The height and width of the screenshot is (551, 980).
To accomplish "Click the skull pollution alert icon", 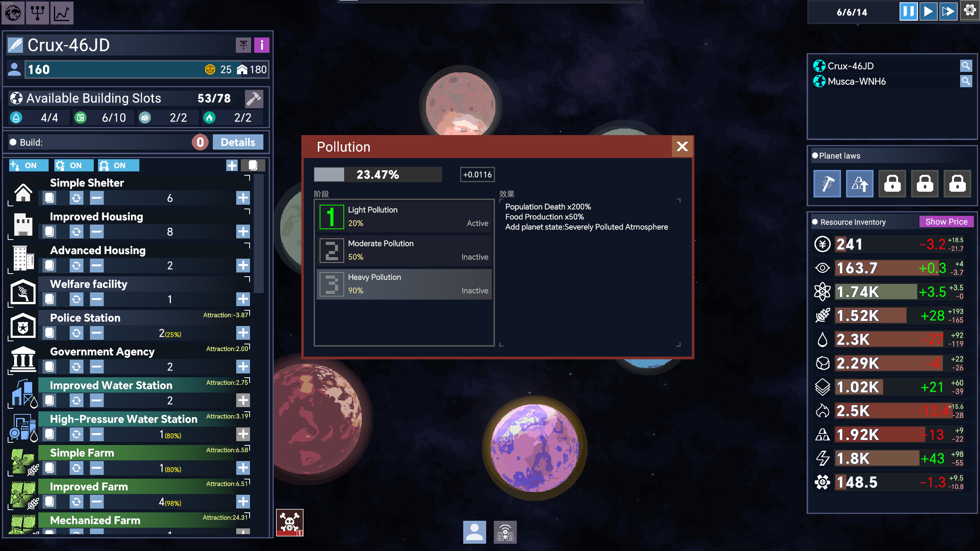I will (290, 522).
